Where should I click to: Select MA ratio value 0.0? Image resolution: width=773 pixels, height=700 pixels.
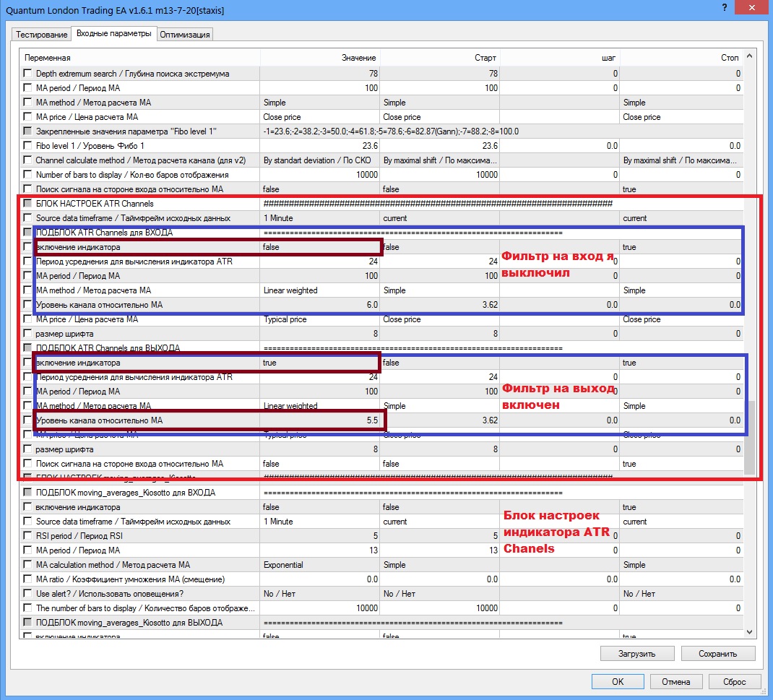coord(320,579)
